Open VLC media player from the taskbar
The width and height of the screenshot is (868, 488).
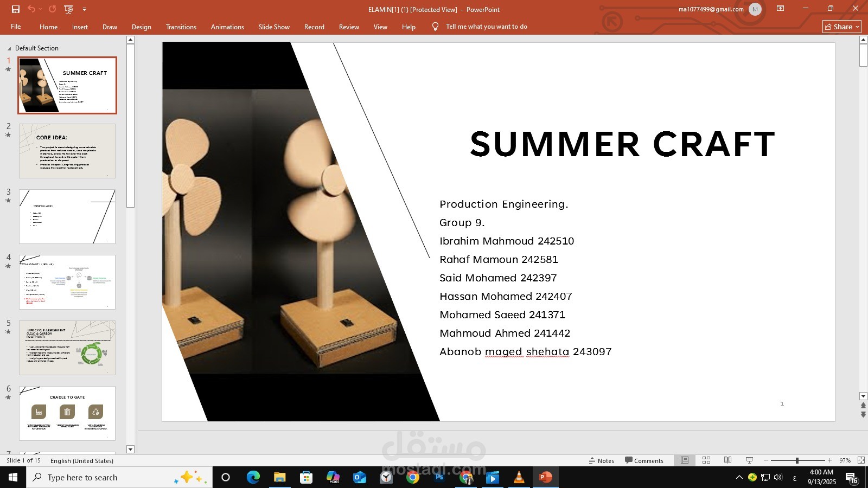pyautogui.click(x=519, y=477)
